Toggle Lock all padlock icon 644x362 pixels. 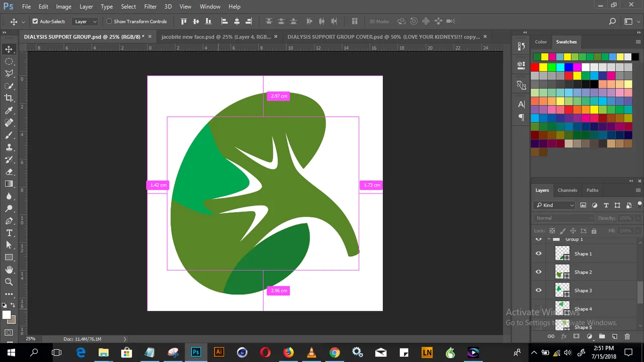click(594, 231)
